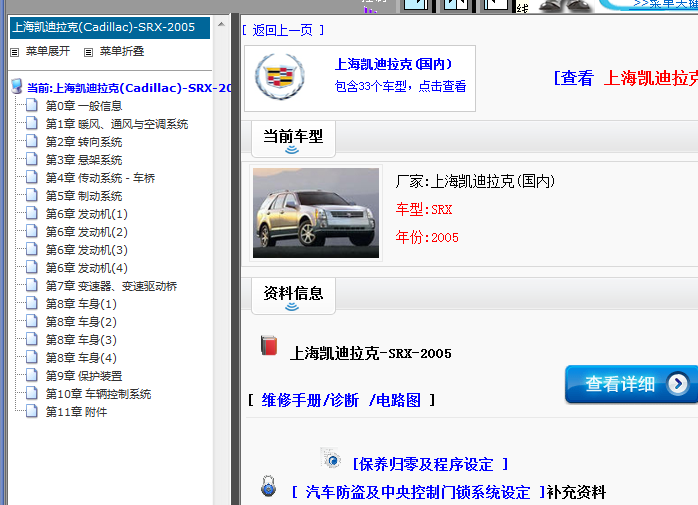Select 第3章 悬架系统 chapter
Viewport: 698px width, 505px height.
coord(84,160)
